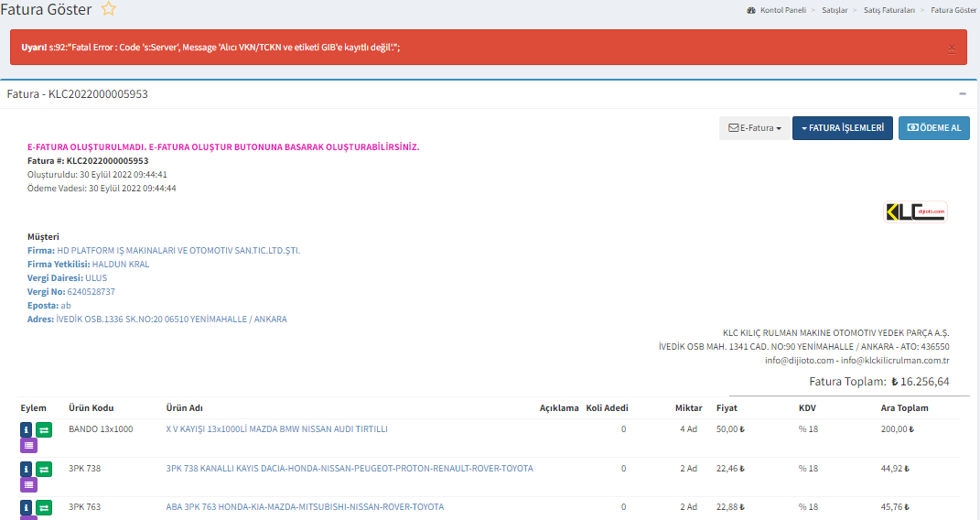Viewport: 980px width, 520px height.
Task: Open purple list icon for 3PK 738
Action: coord(28,485)
